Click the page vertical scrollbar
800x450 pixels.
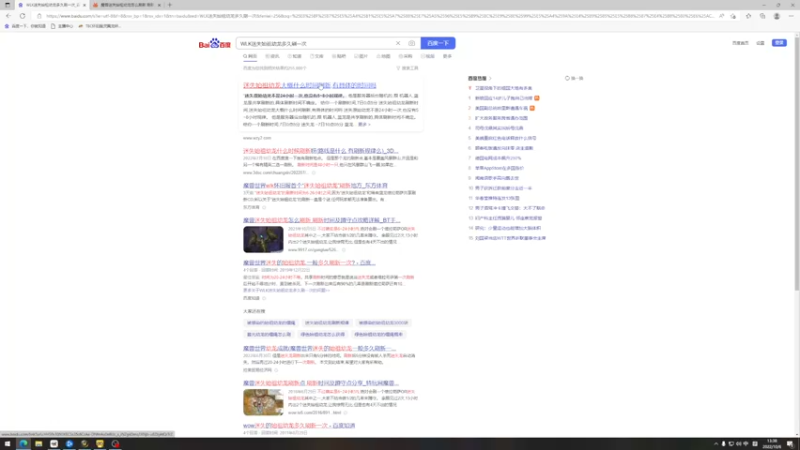796,163
